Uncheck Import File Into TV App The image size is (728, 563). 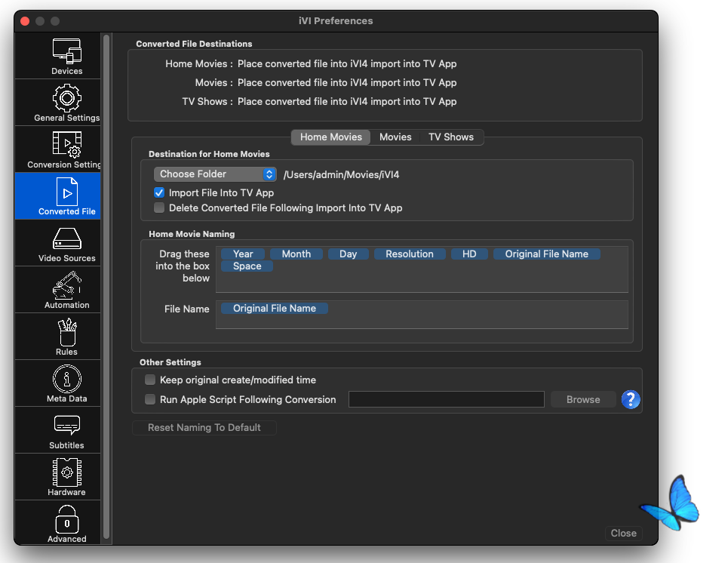point(159,193)
